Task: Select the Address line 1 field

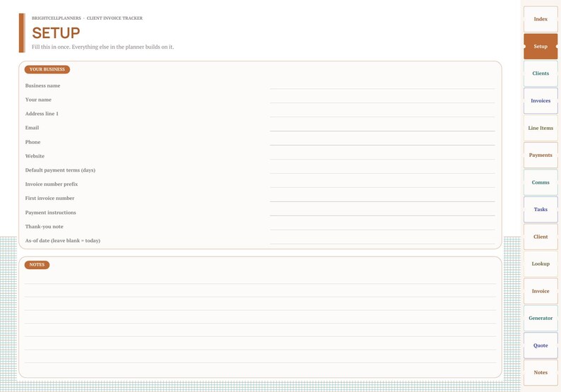Action: coord(382,113)
